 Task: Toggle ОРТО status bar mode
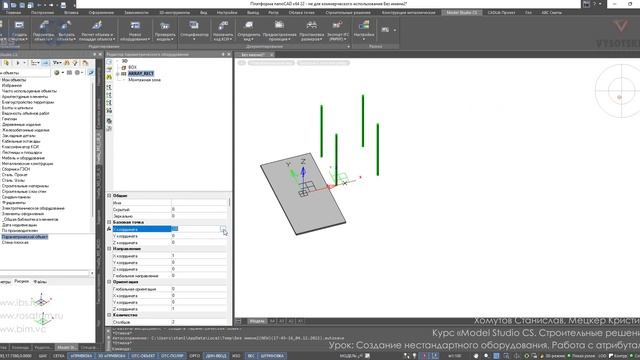195,356
